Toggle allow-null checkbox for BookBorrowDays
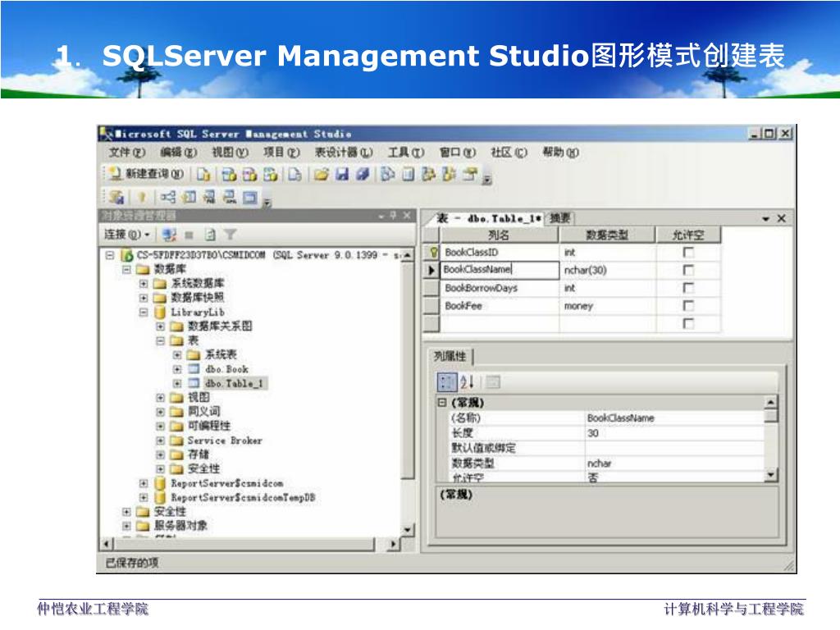This screenshot has height=630, width=840. (688, 288)
